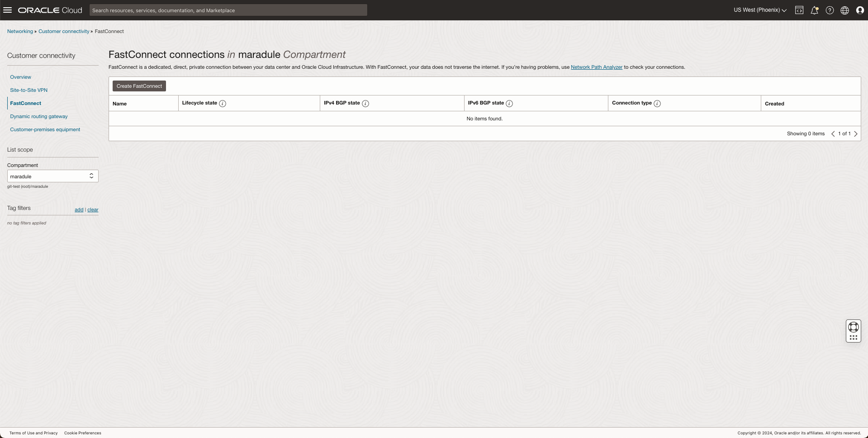Click the 'No items found.' message

484,119
